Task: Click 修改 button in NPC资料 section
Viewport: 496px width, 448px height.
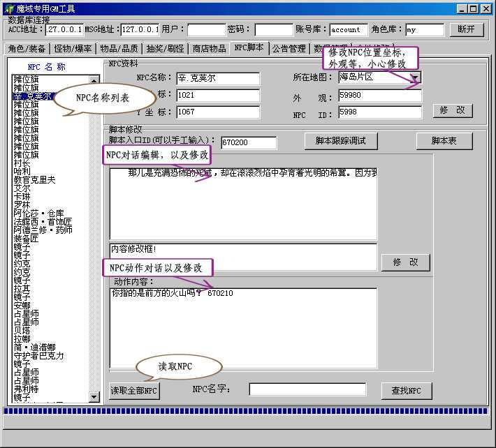Action: tap(453, 110)
